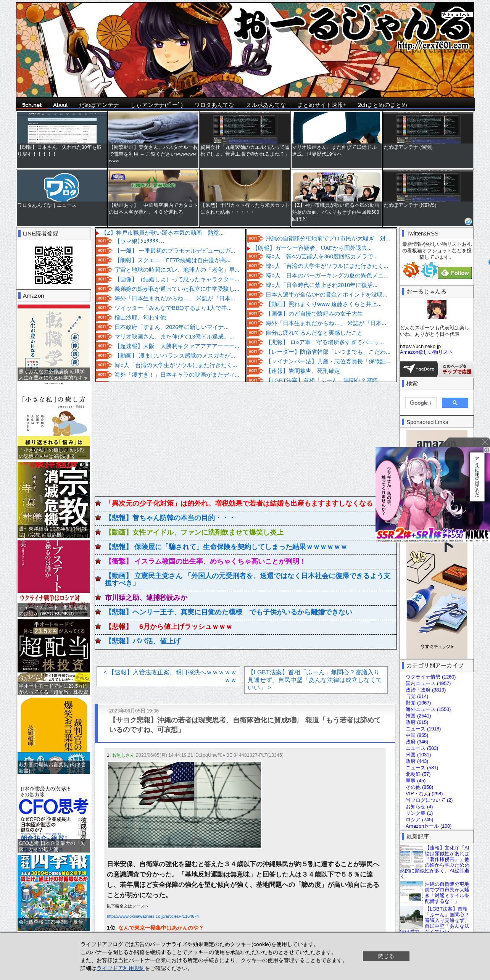Click the Ninja Tools badge in header

(x=457, y=14)
